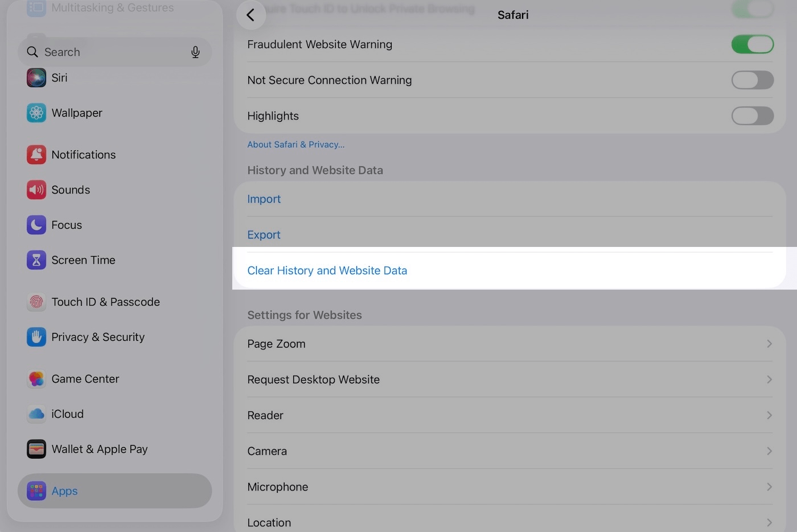The height and width of the screenshot is (532, 797).
Task: Open Location website settings
Action: pyautogui.click(x=510, y=519)
